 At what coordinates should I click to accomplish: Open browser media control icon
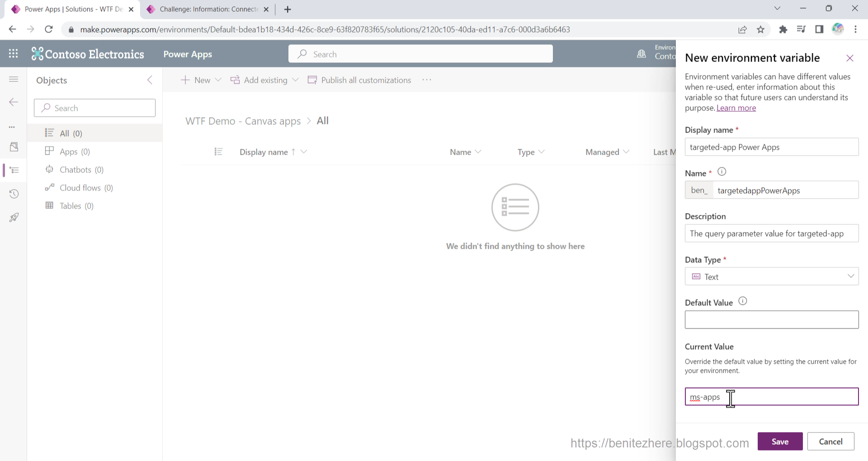coord(801,29)
